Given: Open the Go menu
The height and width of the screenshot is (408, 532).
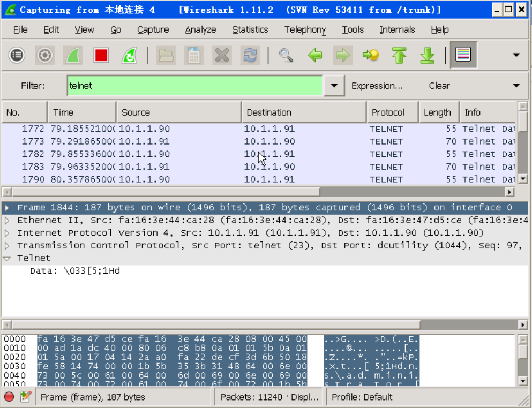Looking at the screenshot, I should click(x=116, y=30).
